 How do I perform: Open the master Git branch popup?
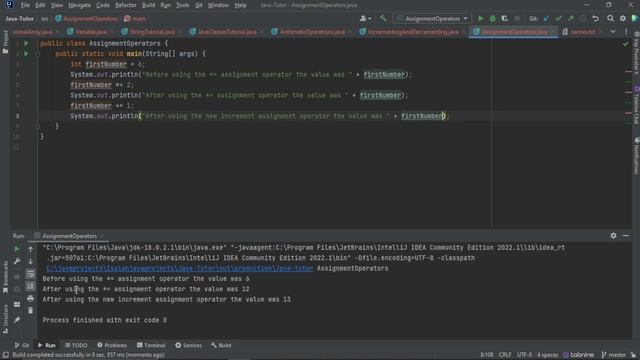[614, 355]
